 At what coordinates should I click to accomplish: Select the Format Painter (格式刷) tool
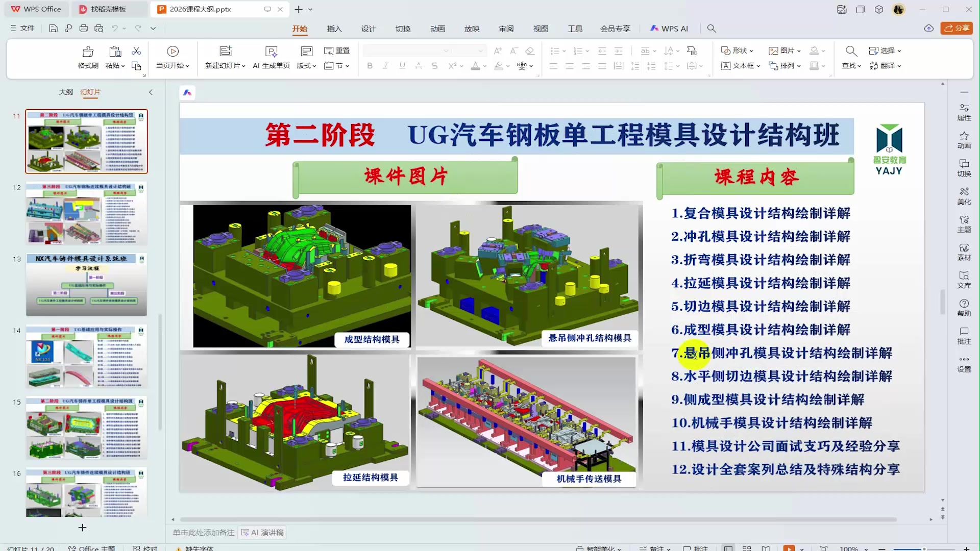point(87,56)
